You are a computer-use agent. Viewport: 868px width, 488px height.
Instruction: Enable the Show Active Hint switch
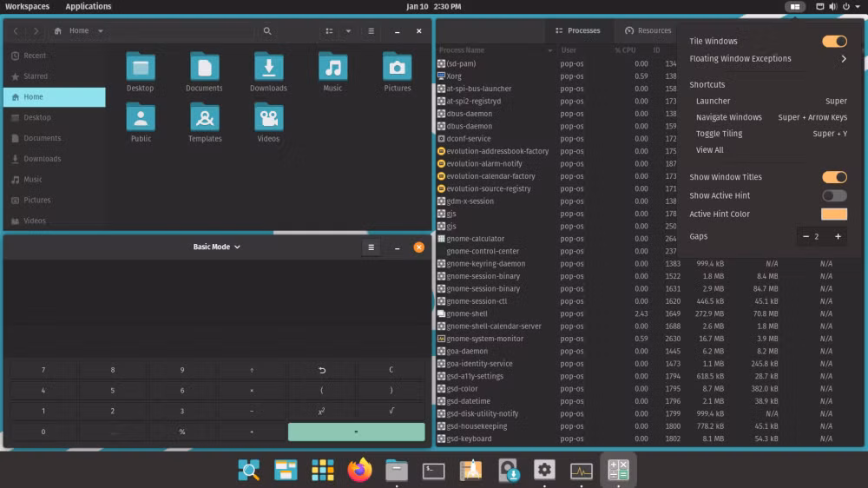pyautogui.click(x=834, y=195)
